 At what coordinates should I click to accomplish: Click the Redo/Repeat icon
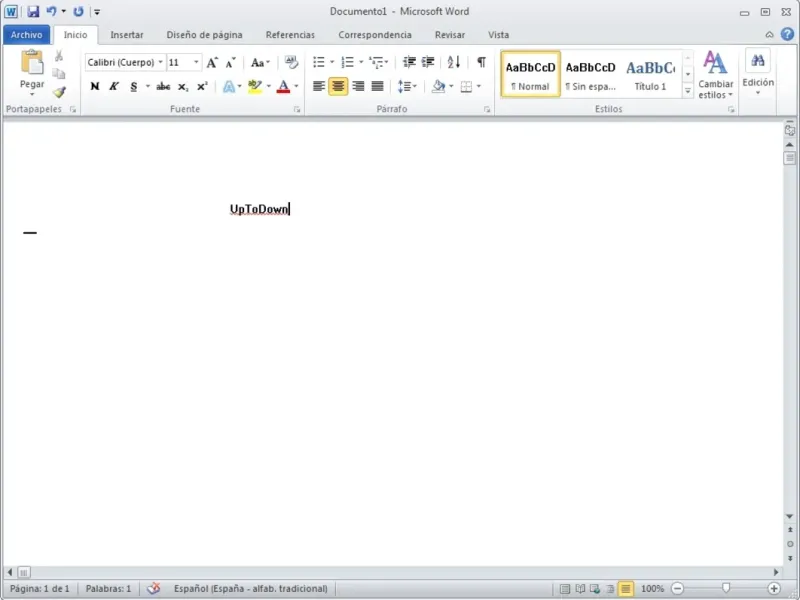[78, 11]
